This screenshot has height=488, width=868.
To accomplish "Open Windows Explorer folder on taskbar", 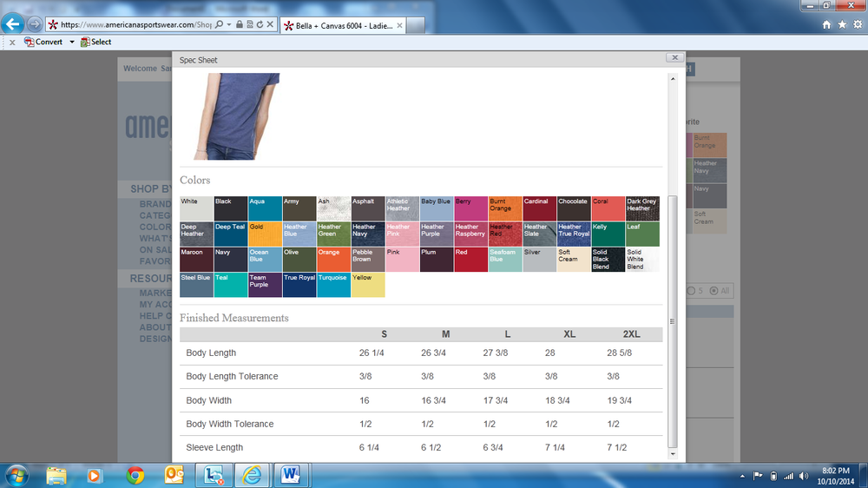I will [56, 475].
